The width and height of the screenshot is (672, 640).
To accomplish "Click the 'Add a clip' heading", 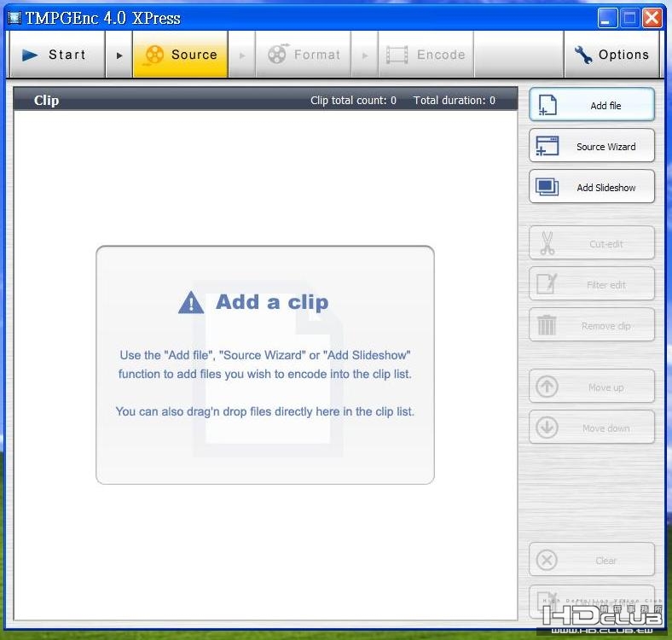I will (x=272, y=302).
